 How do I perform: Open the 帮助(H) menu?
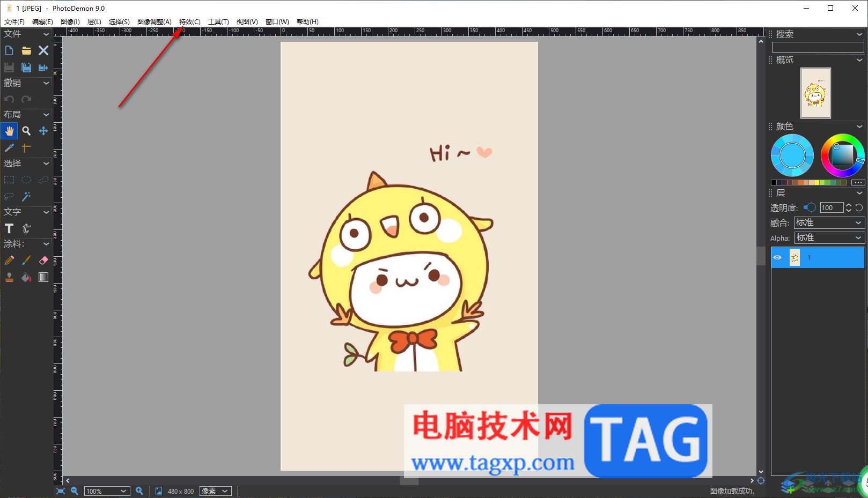[307, 22]
